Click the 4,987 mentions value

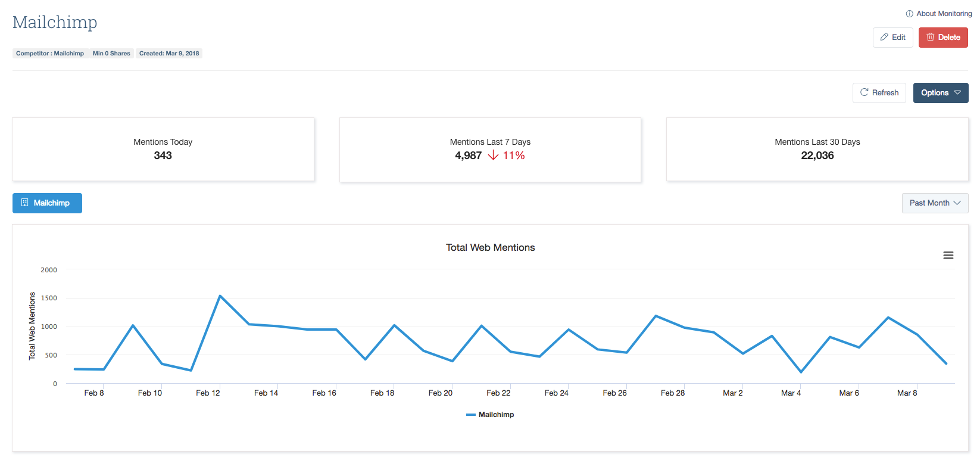click(x=469, y=156)
